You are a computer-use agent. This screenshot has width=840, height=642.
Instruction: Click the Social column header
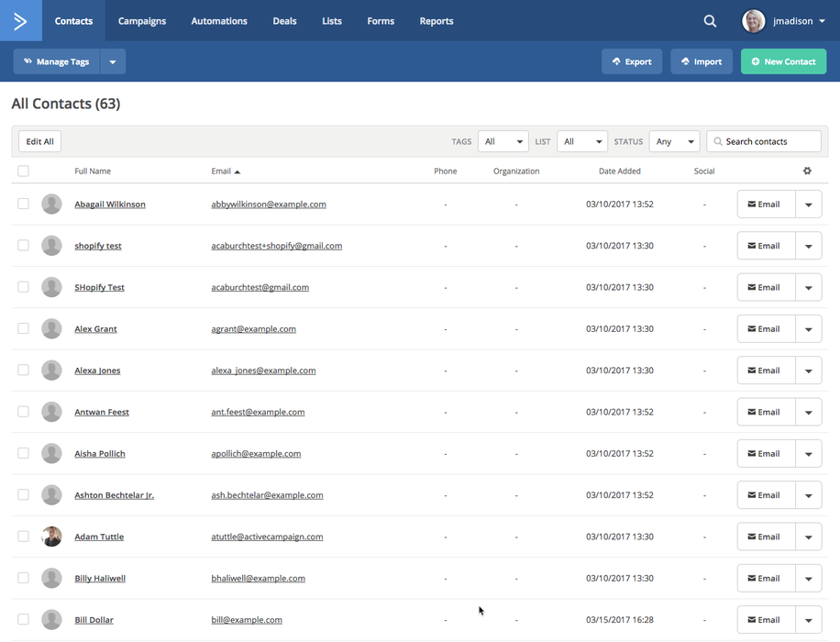click(x=704, y=171)
